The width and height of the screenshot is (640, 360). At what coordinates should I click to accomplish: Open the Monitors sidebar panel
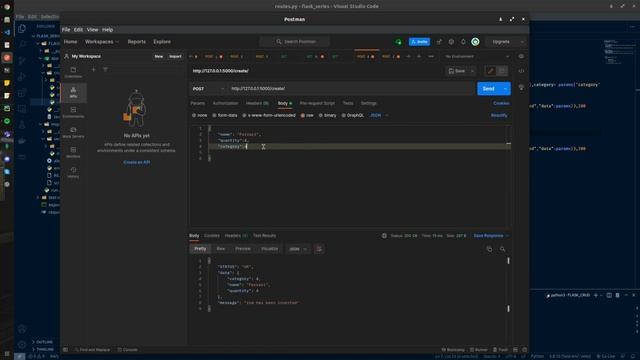(x=73, y=152)
